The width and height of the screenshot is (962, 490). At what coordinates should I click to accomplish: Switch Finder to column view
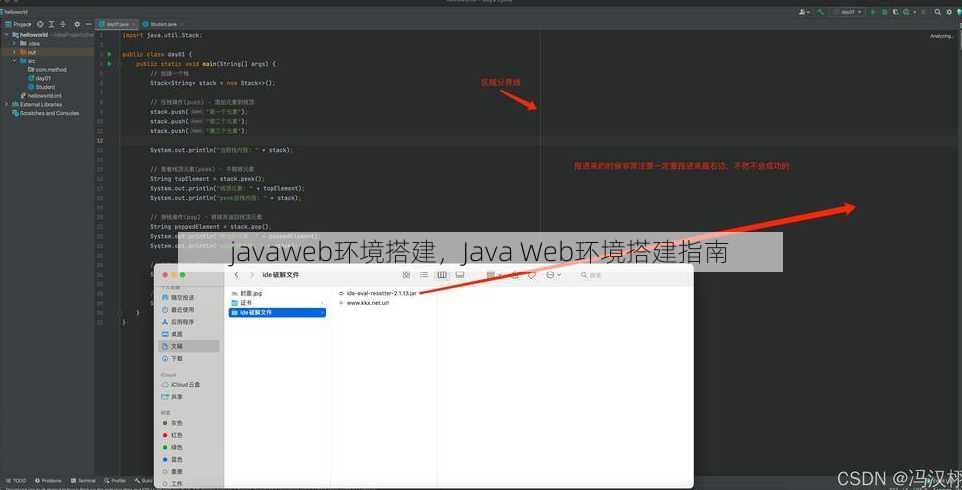tap(442, 275)
